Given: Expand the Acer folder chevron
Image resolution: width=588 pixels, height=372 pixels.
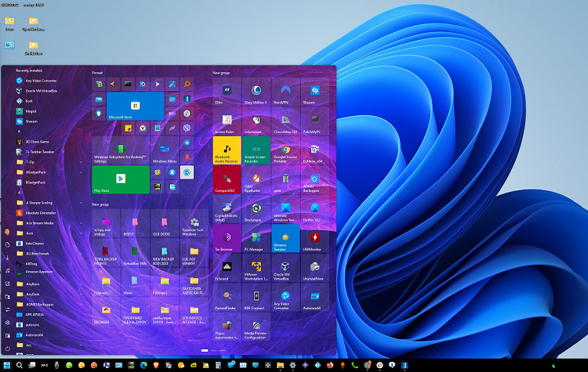Looking at the screenshot, I should (81, 233).
